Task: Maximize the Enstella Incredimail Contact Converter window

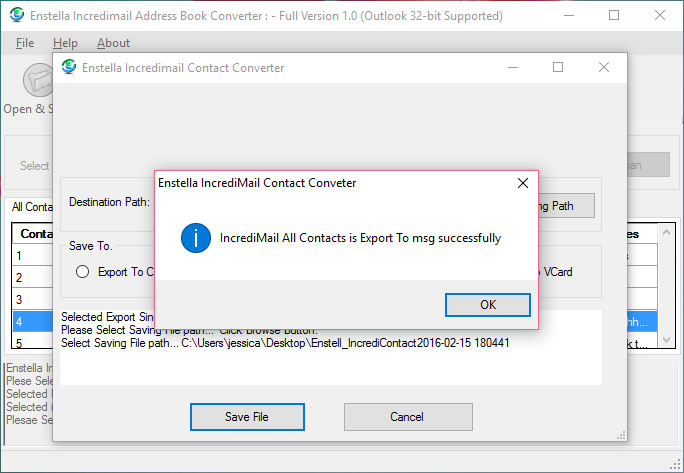Action: click(x=558, y=67)
